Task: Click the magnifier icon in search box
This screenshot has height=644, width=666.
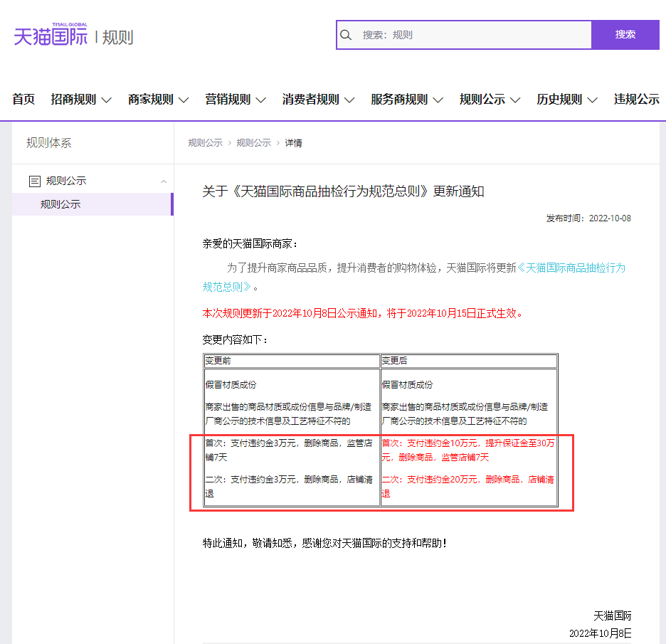Action: [346, 35]
